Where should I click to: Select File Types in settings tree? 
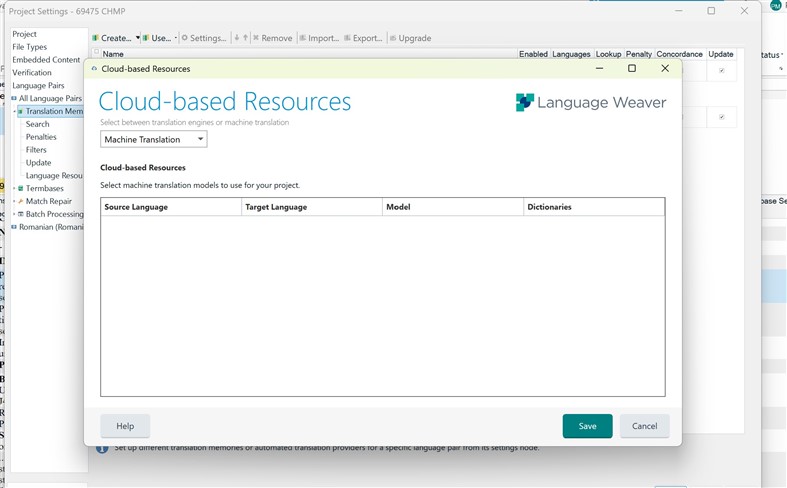click(29, 47)
